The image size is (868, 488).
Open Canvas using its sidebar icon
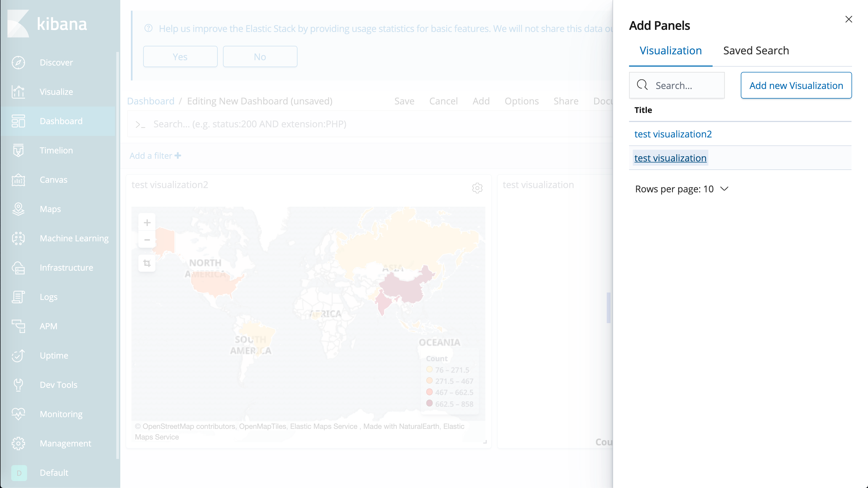tap(18, 180)
